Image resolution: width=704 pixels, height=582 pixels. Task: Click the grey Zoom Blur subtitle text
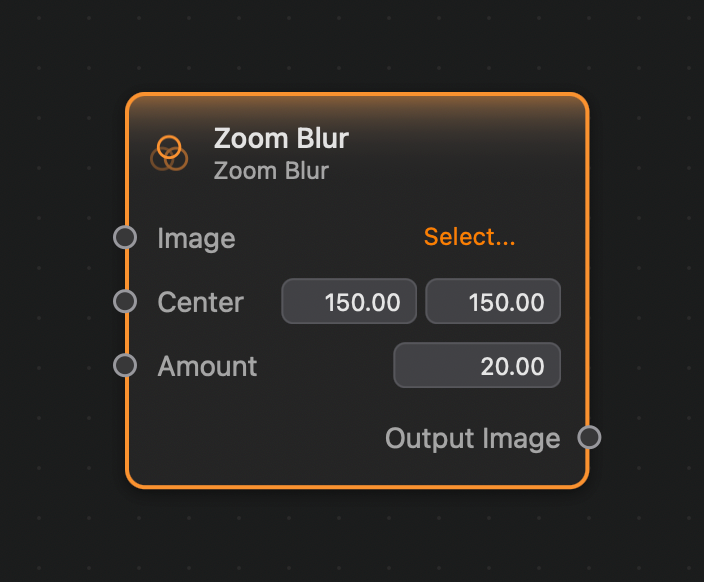(x=271, y=171)
